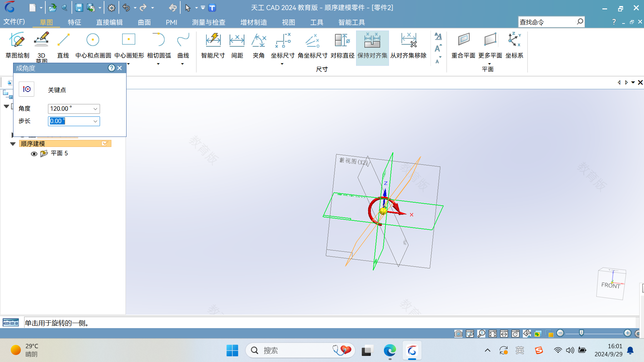Select 角坐标尺寸 angular coordinate dimension

(312, 46)
